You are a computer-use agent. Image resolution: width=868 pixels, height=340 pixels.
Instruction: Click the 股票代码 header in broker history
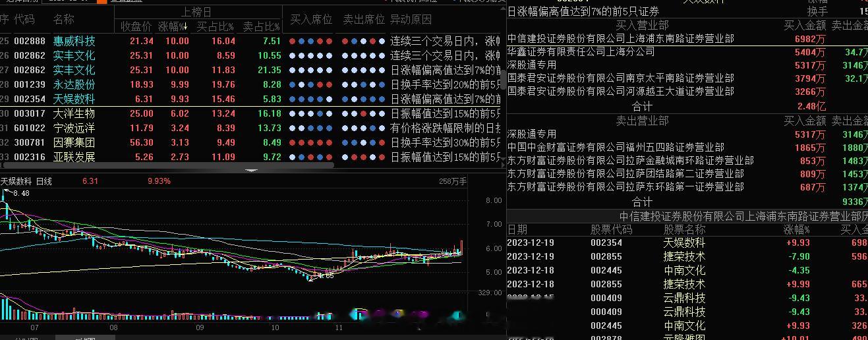[611, 229]
